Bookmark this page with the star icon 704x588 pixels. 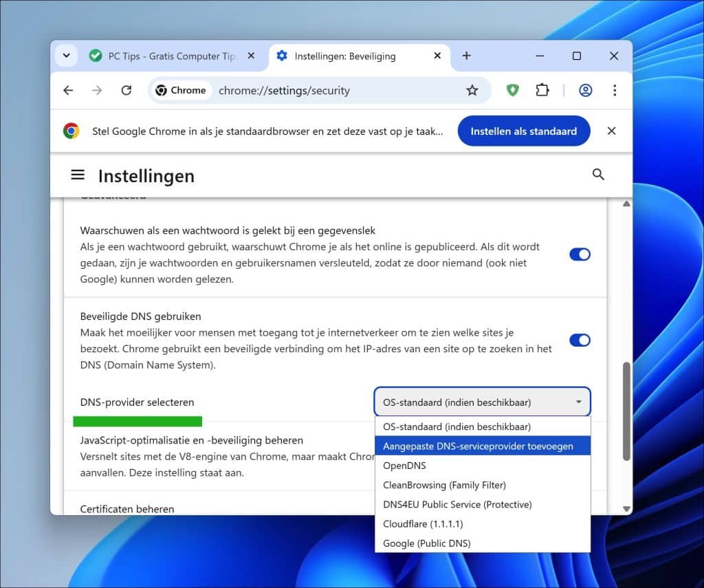[472, 90]
